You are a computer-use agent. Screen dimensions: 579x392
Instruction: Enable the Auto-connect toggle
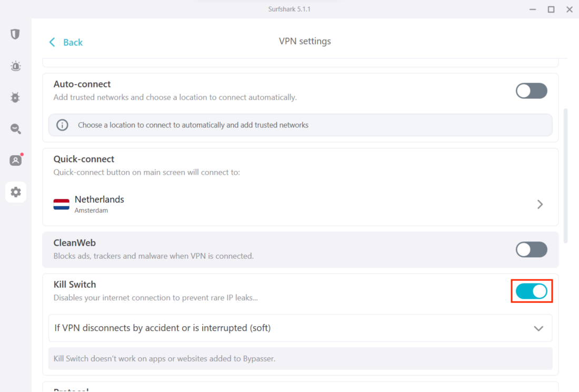point(531,91)
